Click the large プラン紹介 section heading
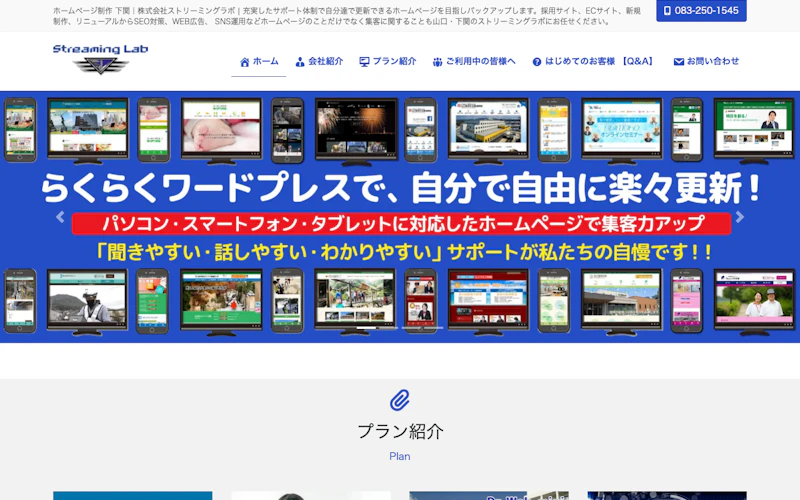Image resolution: width=800 pixels, height=500 pixels. [x=400, y=432]
